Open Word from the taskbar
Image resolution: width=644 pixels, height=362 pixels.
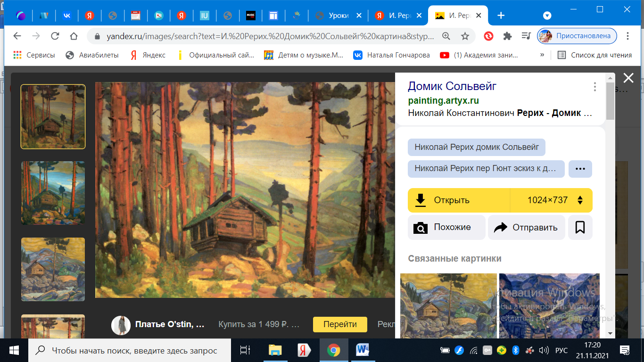click(x=363, y=350)
